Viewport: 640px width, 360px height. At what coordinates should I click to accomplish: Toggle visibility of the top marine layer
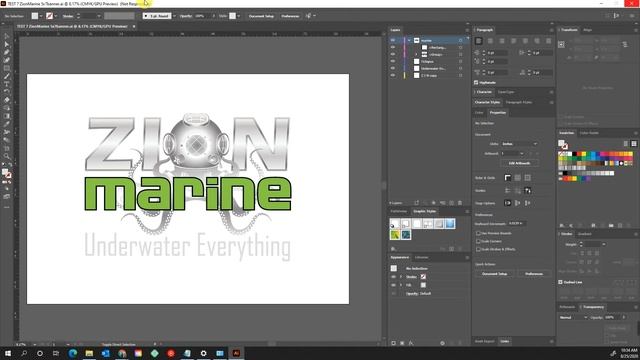point(393,40)
